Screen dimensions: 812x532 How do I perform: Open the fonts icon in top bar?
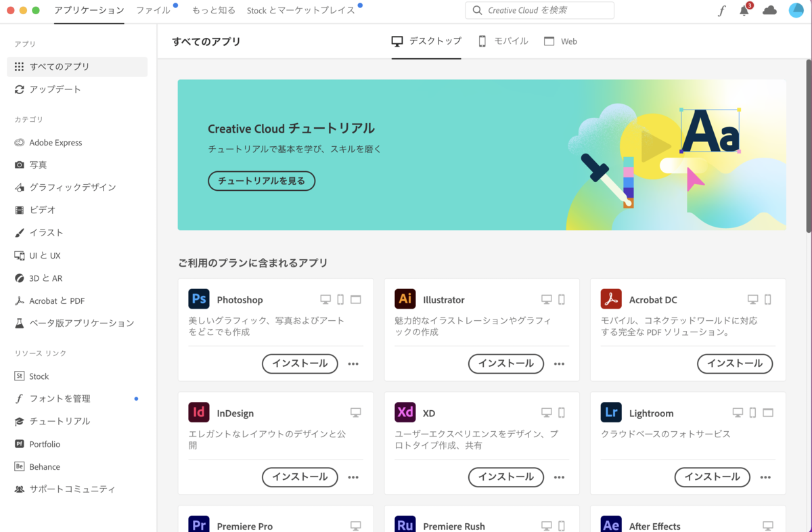point(722,10)
